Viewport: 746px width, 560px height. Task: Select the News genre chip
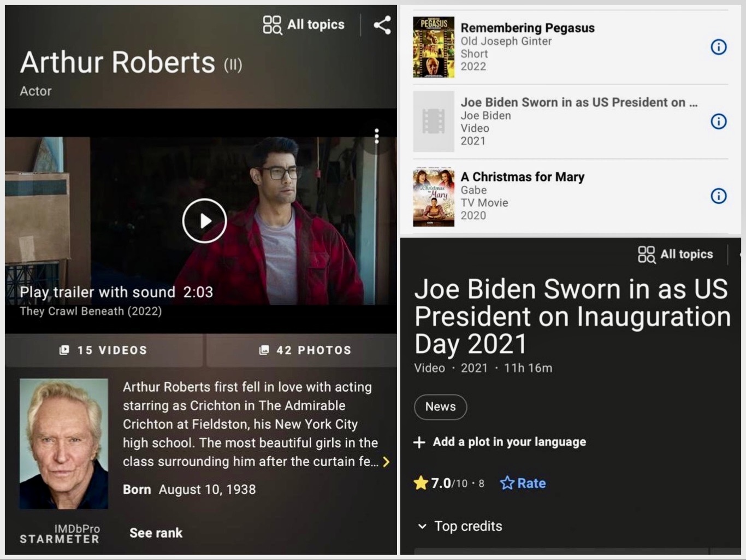pyautogui.click(x=440, y=407)
